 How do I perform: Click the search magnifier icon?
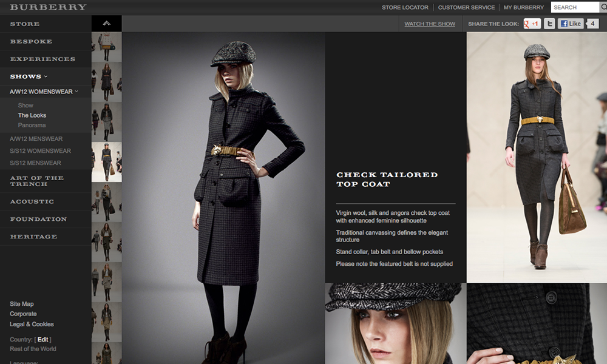pyautogui.click(x=603, y=7)
